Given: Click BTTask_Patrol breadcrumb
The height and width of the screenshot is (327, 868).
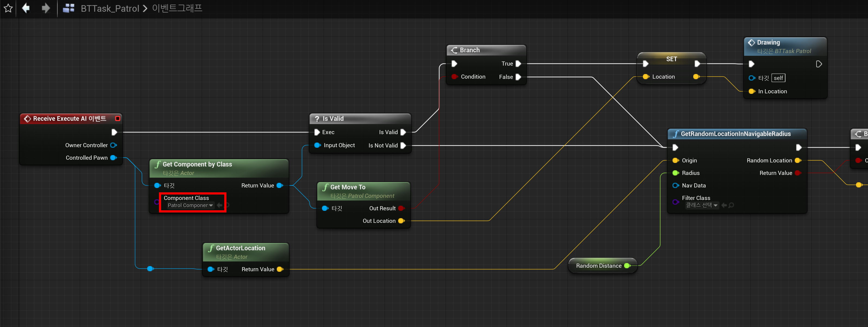Looking at the screenshot, I should coord(110,8).
